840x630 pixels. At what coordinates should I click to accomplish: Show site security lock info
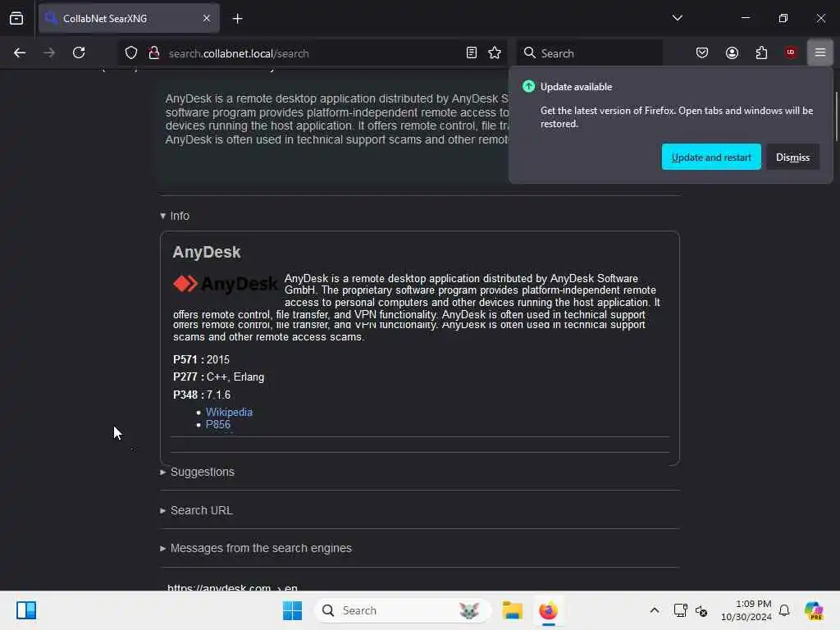point(153,52)
